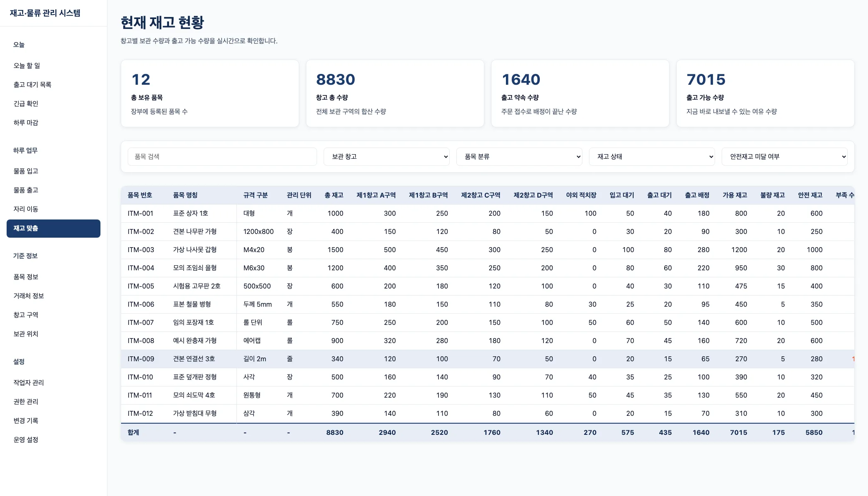
Task: Click the 창고 총 수량 card showing 8830
Action: (395, 93)
